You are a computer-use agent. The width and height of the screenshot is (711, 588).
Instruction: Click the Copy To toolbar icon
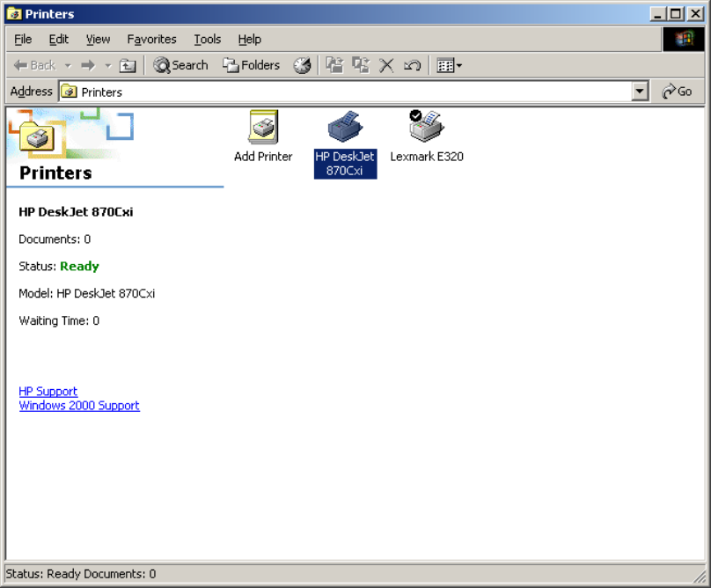(361, 65)
